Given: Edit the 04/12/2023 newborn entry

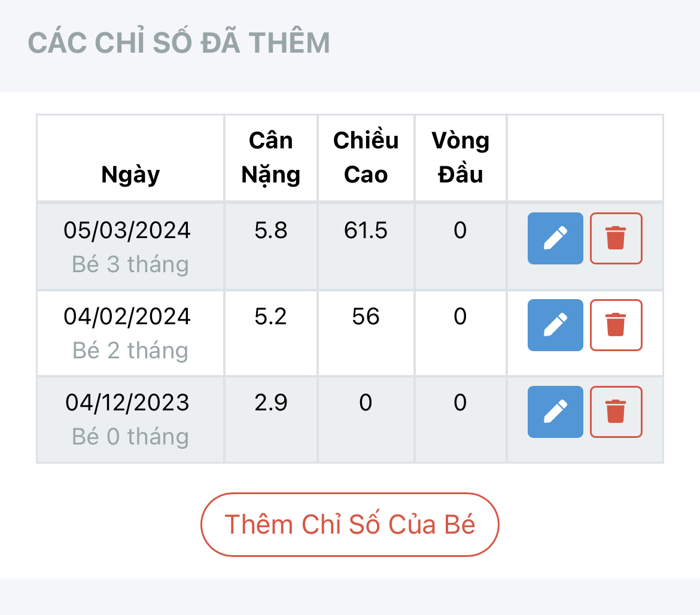Looking at the screenshot, I should pos(555,412).
